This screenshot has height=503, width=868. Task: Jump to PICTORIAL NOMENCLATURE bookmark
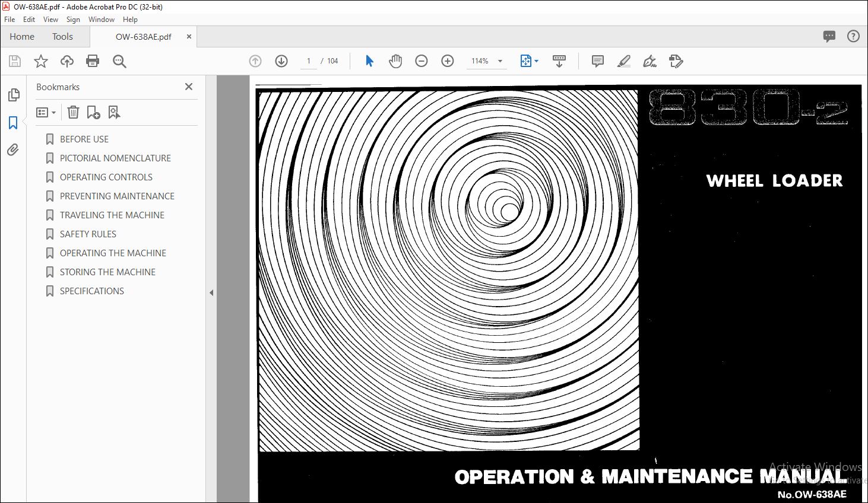coord(115,158)
